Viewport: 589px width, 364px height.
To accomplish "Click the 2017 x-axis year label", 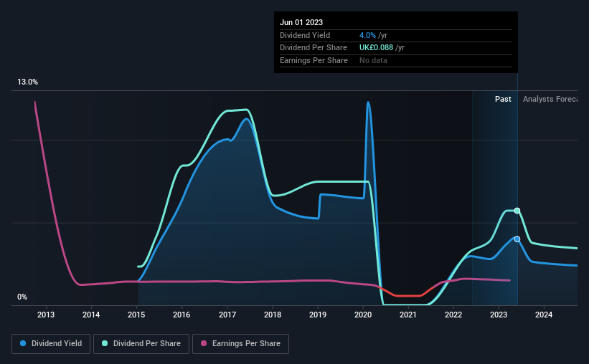I will point(227,315).
